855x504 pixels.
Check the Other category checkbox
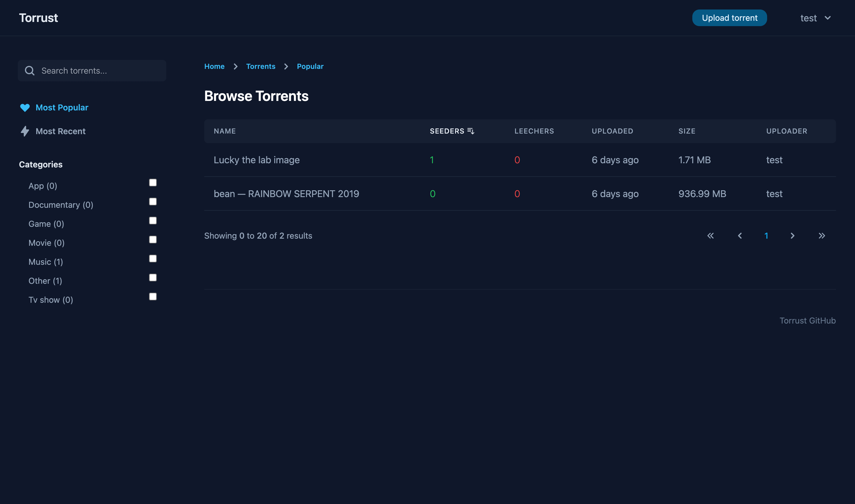pyautogui.click(x=153, y=278)
